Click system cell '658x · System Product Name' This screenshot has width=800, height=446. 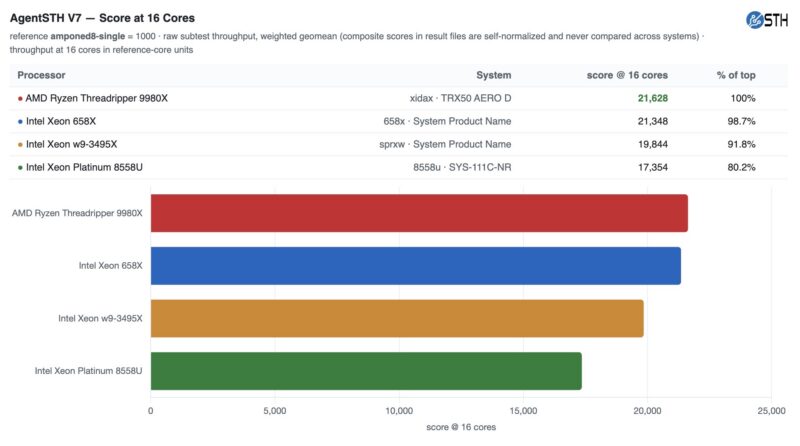click(x=447, y=121)
